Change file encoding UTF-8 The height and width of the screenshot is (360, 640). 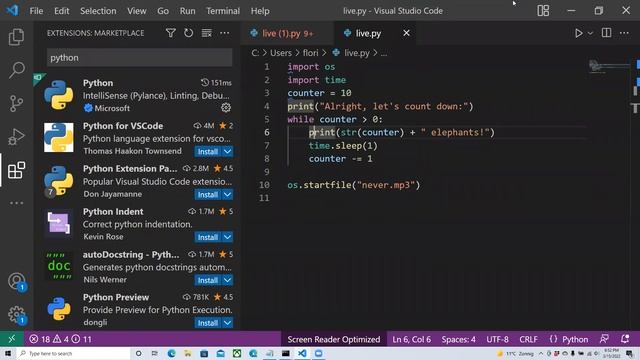tap(497, 339)
